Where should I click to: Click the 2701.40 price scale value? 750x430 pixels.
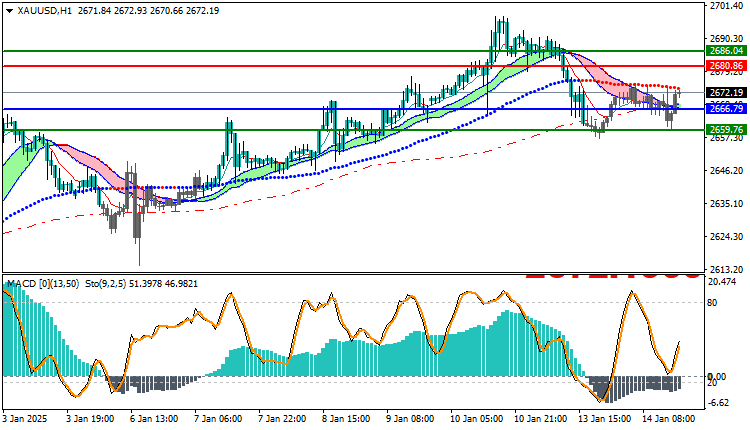point(727,6)
